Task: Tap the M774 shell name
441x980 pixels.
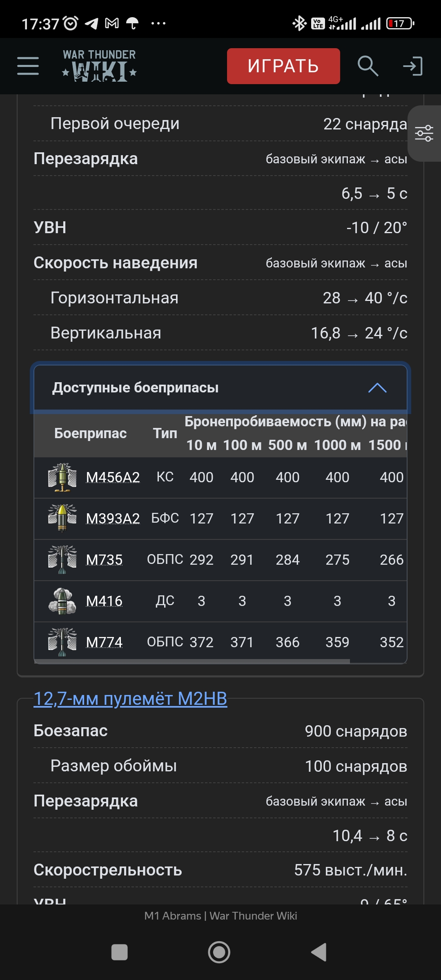Action: tap(104, 642)
